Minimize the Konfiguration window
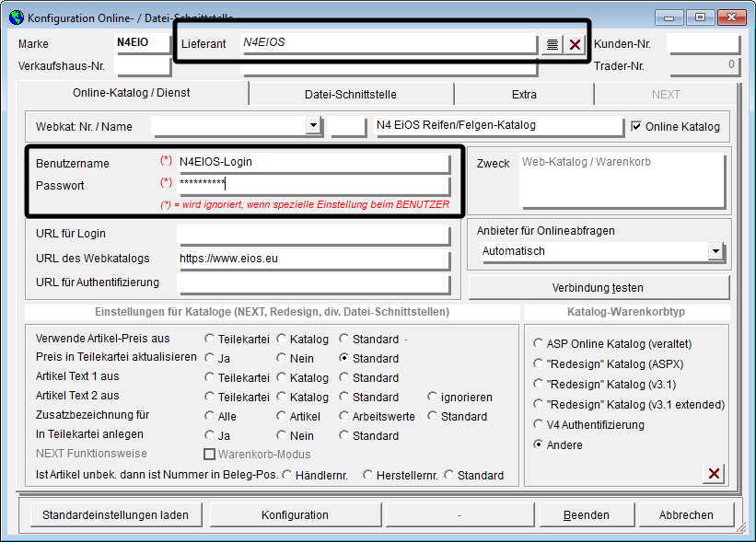 (669, 17)
